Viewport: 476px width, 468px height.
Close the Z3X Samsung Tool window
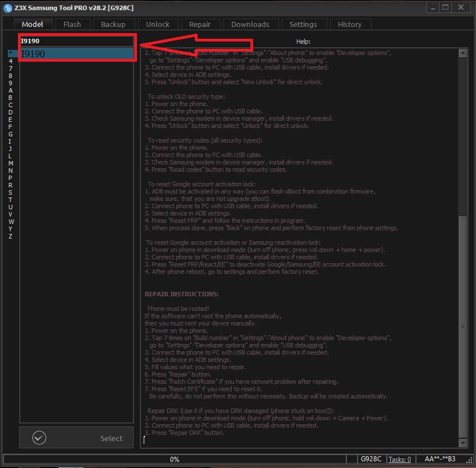click(x=461, y=8)
